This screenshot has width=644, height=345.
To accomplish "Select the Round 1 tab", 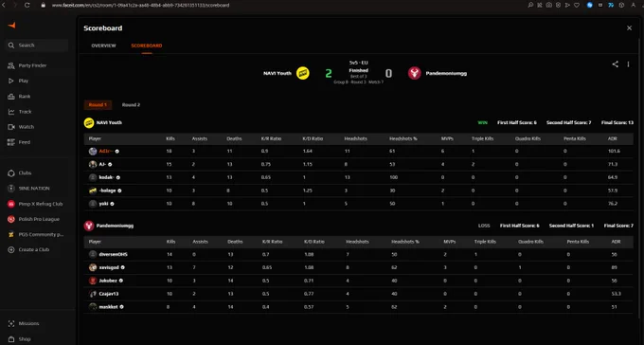I will 98,105.
